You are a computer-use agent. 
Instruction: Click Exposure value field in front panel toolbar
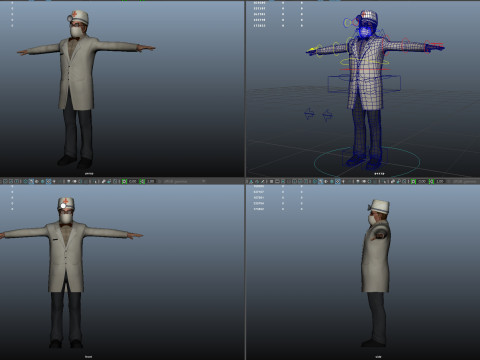click(133, 181)
